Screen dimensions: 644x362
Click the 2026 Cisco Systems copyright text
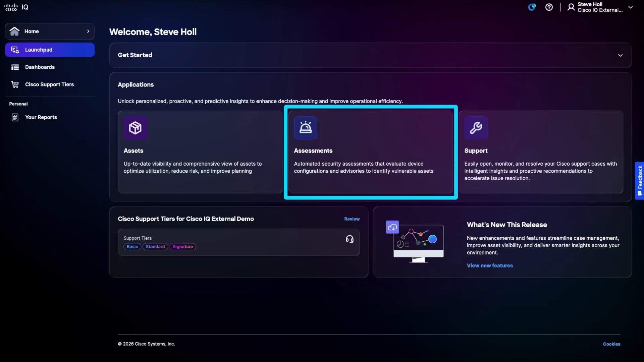(147, 344)
